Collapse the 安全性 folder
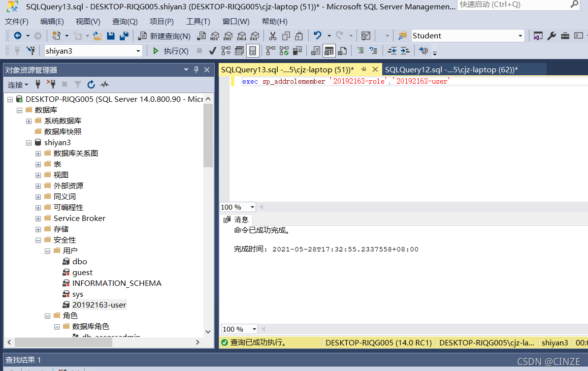This screenshot has width=588, height=371. click(x=38, y=240)
